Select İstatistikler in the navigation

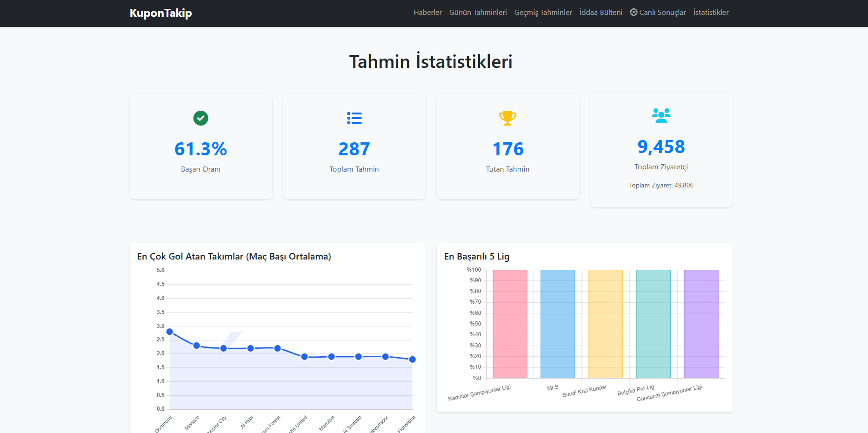(711, 12)
